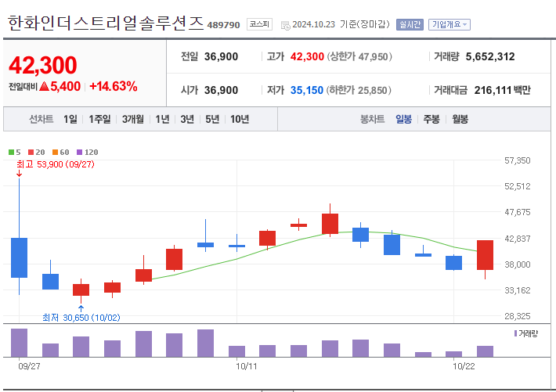Click the 최고 53,900 (09/27) label
The width and height of the screenshot is (556, 392).
(56, 164)
